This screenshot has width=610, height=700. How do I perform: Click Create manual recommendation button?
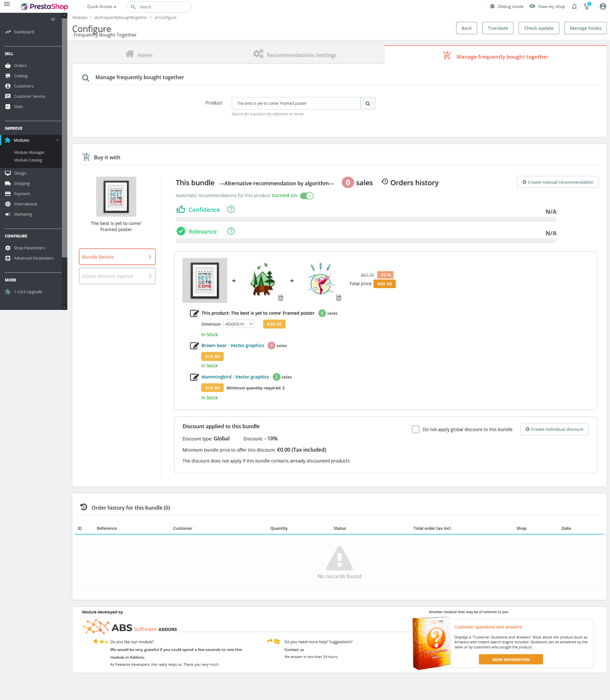point(557,182)
